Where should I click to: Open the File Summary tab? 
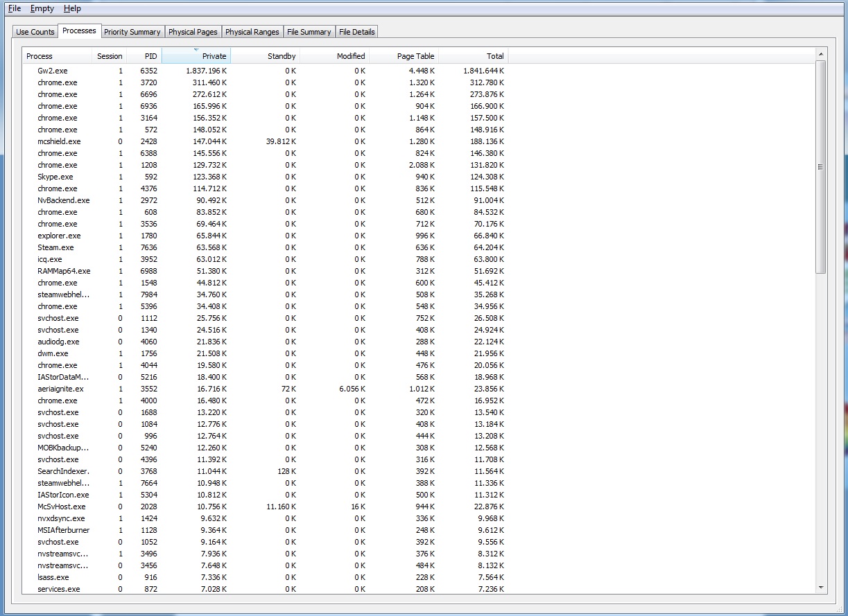[309, 32]
